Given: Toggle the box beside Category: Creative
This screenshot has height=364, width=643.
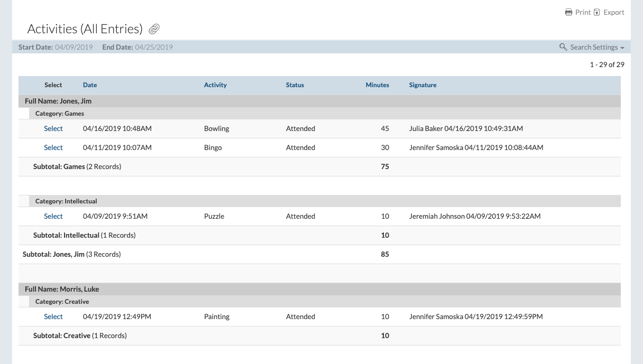Looking at the screenshot, I should point(24,302).
